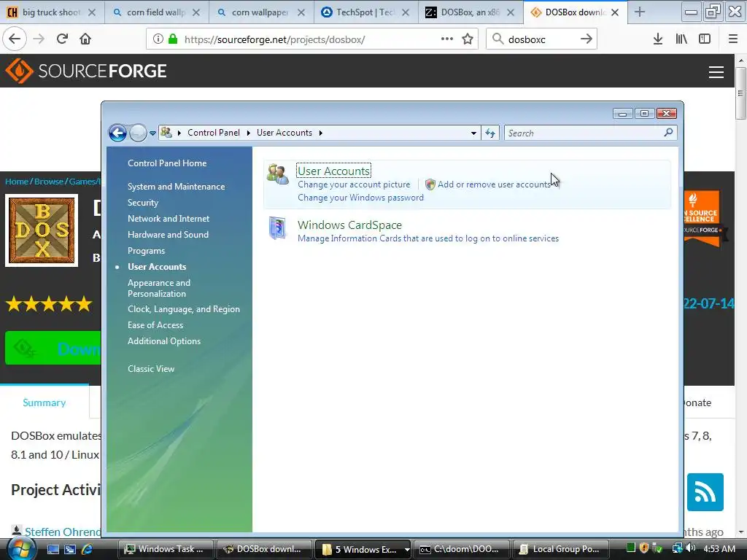Image resolution: width=747 pixels, height=560 pixels.
Task: Click the Windows CardSpace icon
Action: point(277,228)
